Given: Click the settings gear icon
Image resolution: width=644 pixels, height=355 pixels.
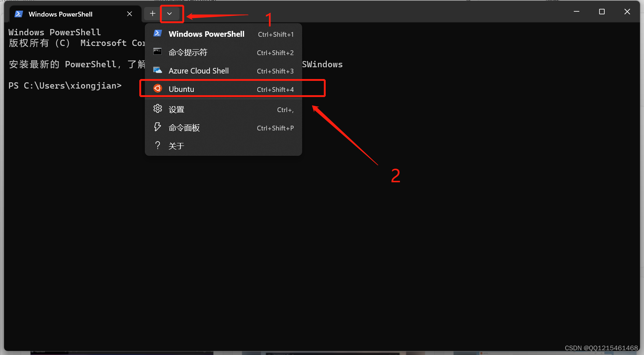Looking at the screenshot, I should point(158,109).
